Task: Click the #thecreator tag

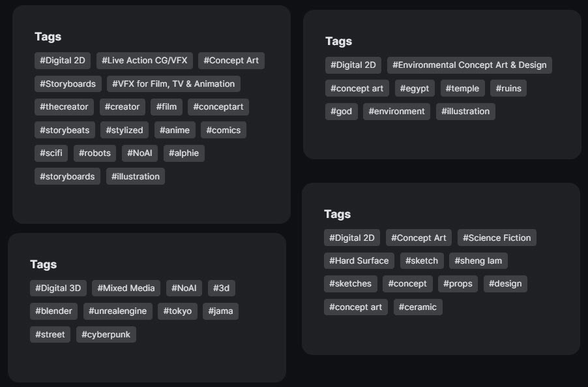Action: point(64,107)
